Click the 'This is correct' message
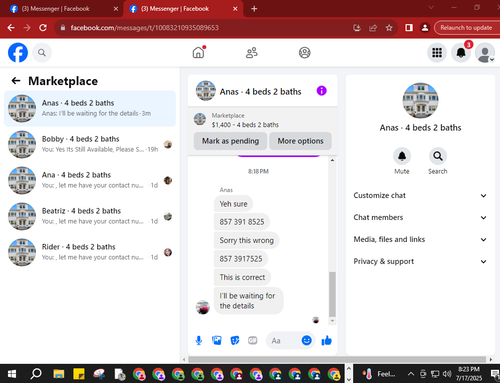This screenshot has width=500, height=383. pyautogui.click(x=242, y=277)
